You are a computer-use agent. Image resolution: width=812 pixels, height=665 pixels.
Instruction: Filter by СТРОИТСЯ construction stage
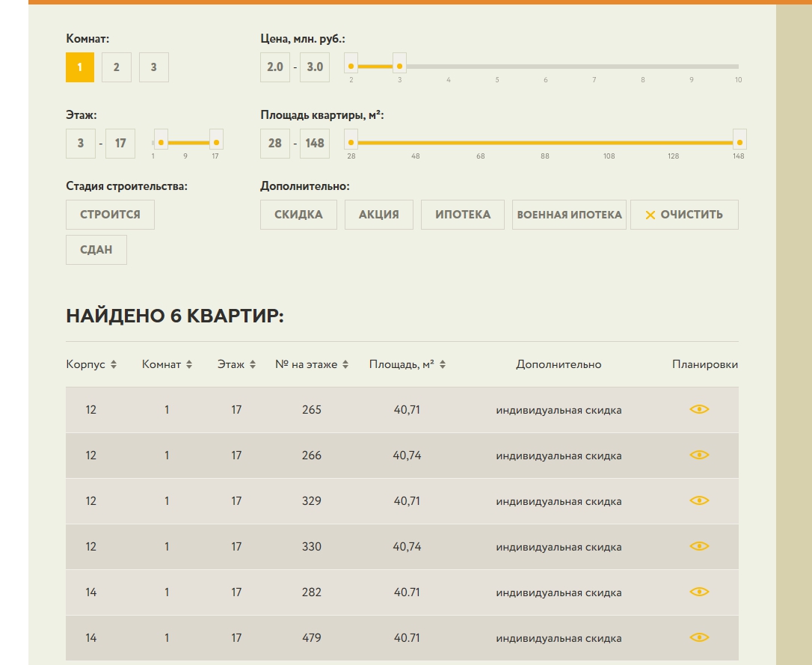(x=110, y=215)
